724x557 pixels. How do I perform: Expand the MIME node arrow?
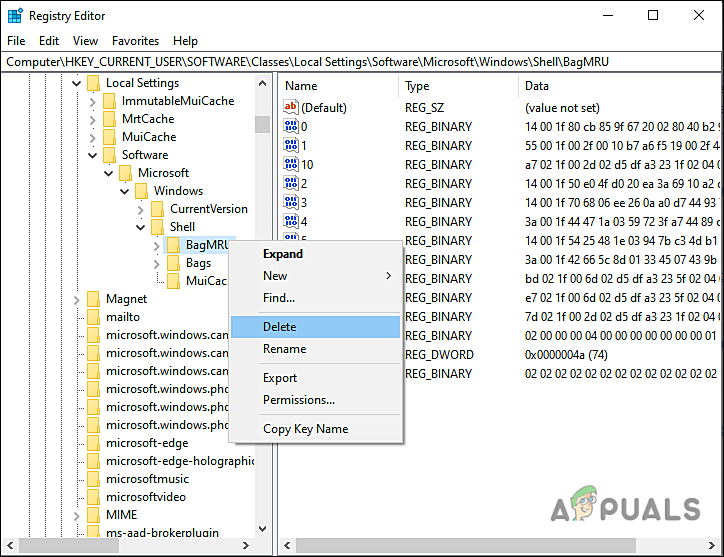[x=77, y=516]
